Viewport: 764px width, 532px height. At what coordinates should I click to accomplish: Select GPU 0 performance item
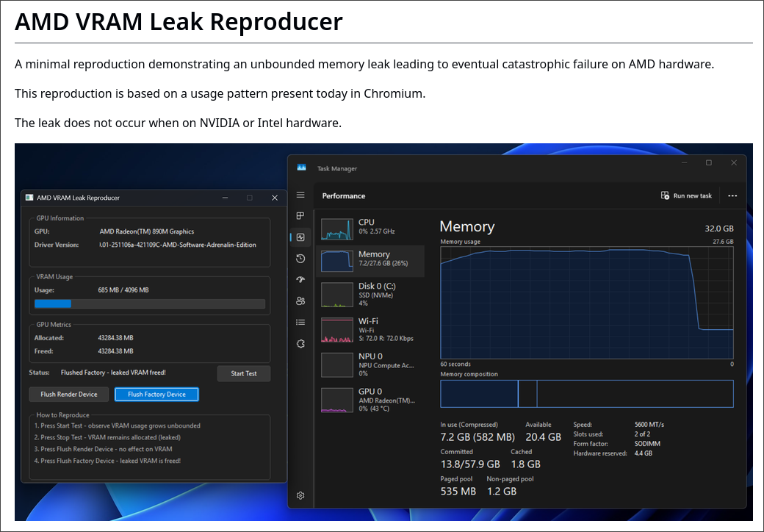pos(370,400)
